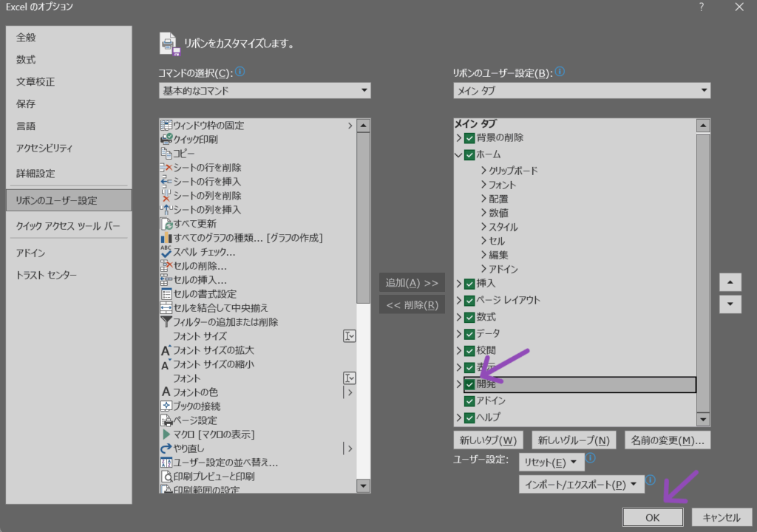Click the ブックの接続 icon

(x=166, y=406)
